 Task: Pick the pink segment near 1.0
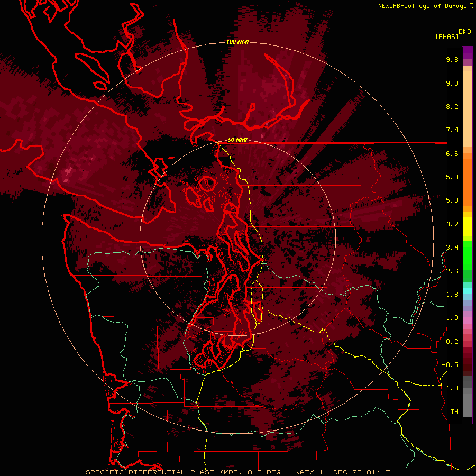click(467, 321)
